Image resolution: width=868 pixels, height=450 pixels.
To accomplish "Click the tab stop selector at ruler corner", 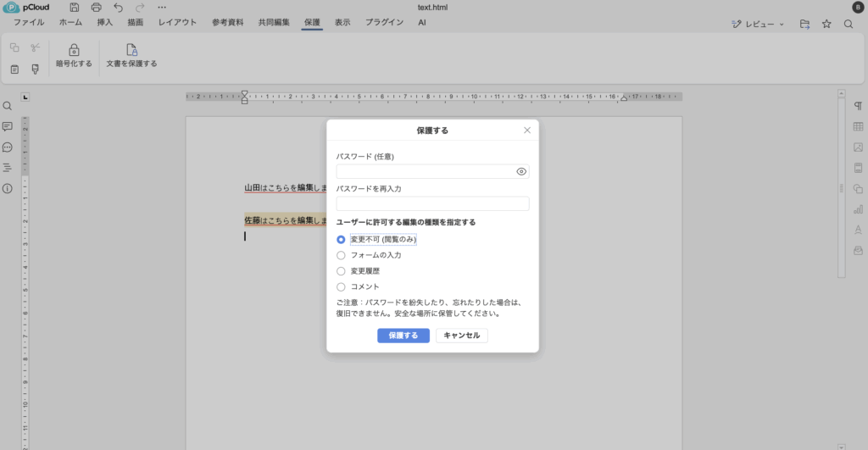I will 25,97.
